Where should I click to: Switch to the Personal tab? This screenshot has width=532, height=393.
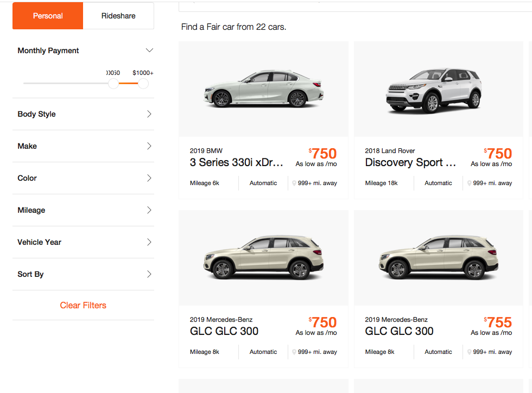click(x=48, y=16)
